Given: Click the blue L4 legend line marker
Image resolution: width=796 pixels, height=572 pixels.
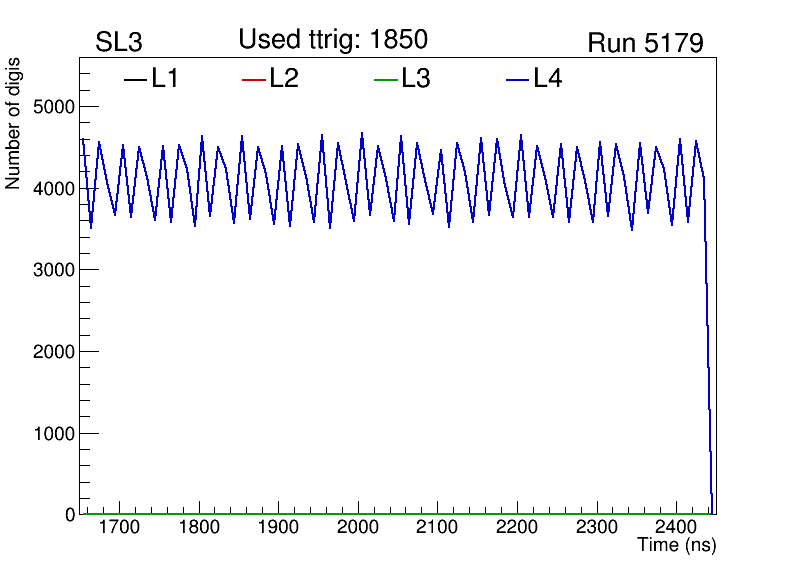Looking at the screenshot, I should (x=517, y=80).
